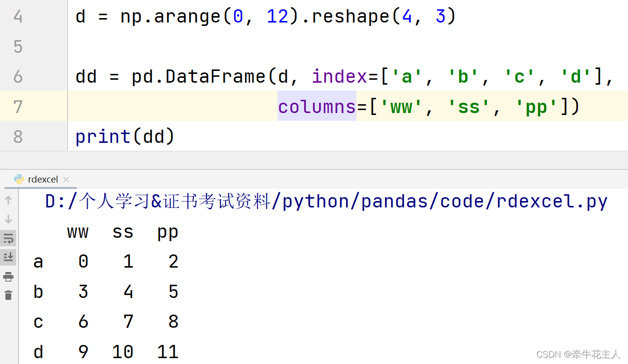
Task: Click row label 'c' in output
Action: 38,322
